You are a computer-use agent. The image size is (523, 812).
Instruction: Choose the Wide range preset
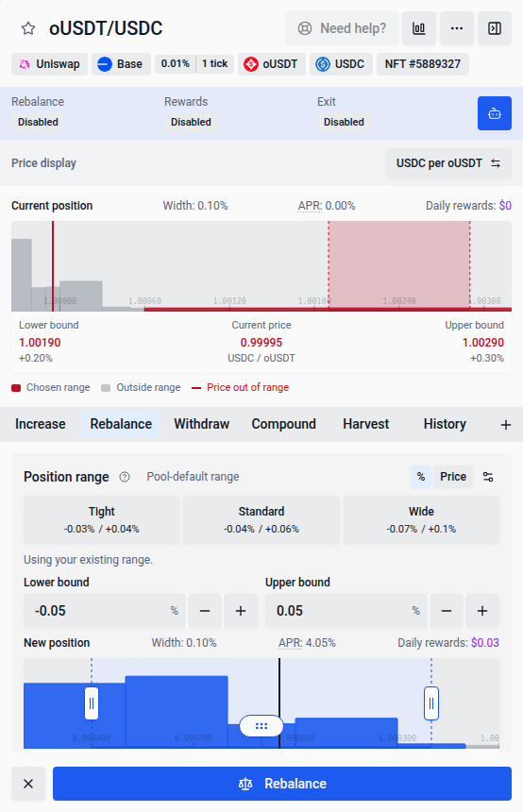421,520
